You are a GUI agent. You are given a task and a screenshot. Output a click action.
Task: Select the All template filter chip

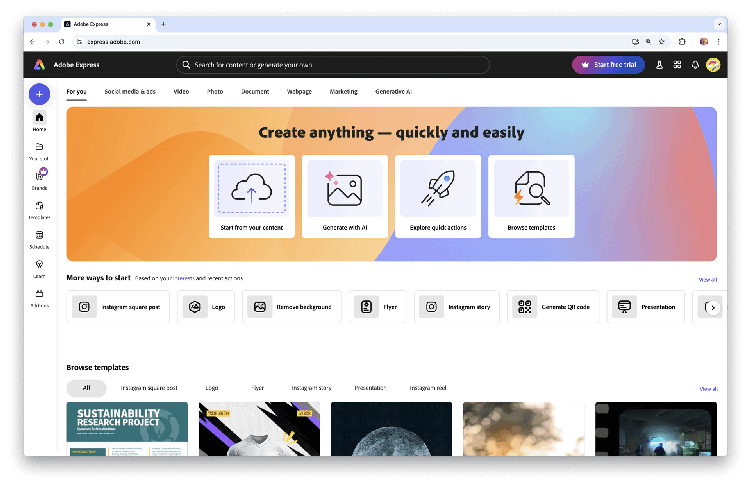point(86,387)
